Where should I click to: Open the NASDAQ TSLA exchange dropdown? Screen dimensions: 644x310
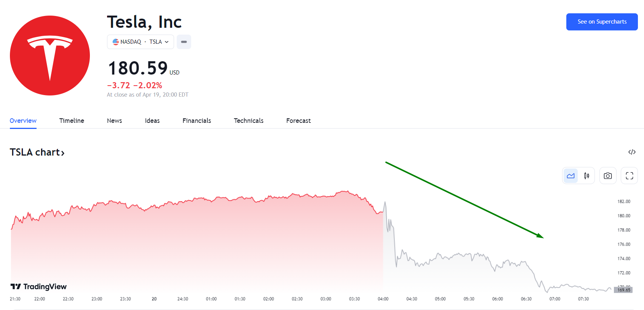coord(141,42)
